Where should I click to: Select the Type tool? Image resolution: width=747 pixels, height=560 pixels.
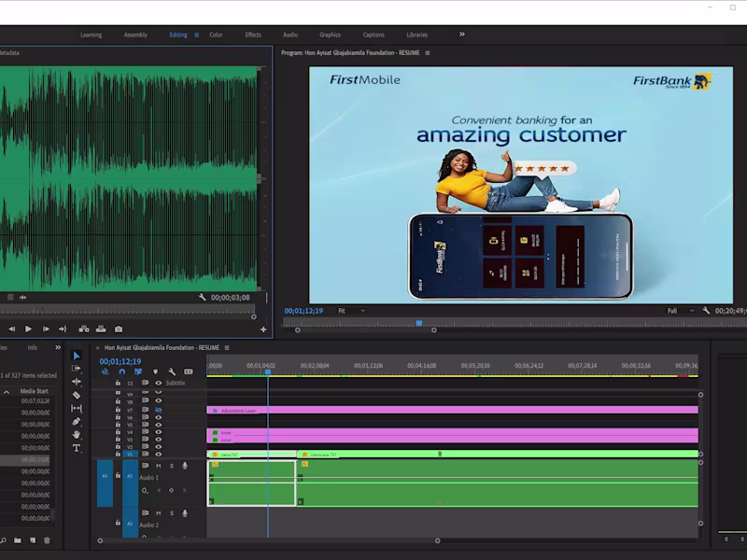[77, 448]
